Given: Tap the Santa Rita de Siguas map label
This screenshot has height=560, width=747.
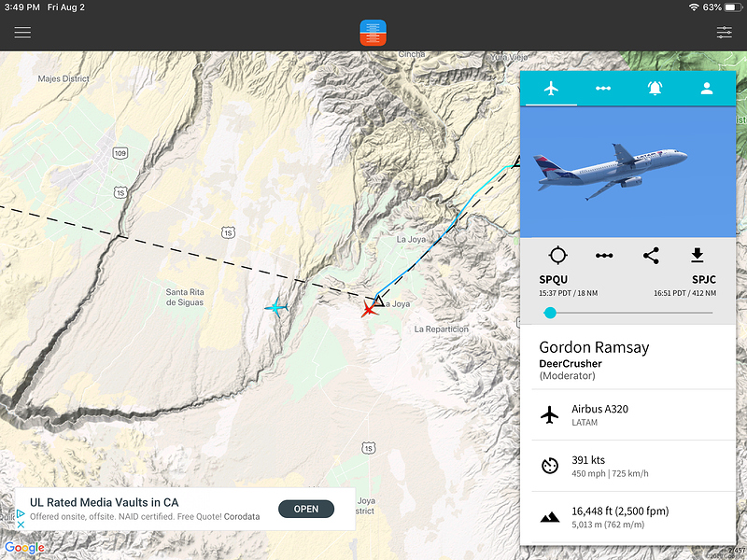Looking at the screenshot, I should click(185, 297).
